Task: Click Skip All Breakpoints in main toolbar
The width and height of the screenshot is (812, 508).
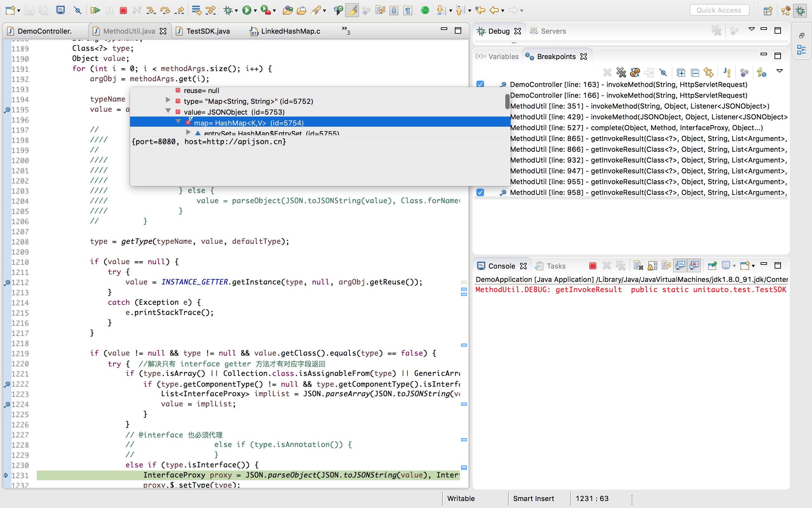Action: pos(77,10)
